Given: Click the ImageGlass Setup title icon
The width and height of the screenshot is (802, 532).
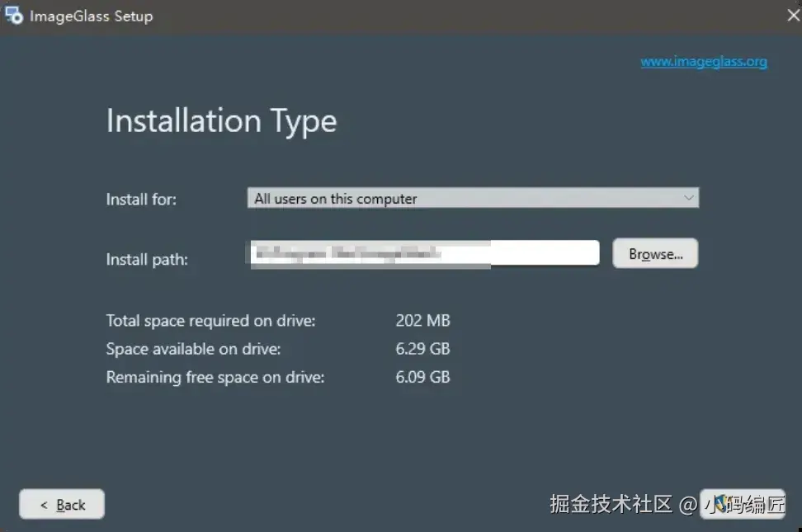Looking at the screenshot, I should click(x=14, y=16).
